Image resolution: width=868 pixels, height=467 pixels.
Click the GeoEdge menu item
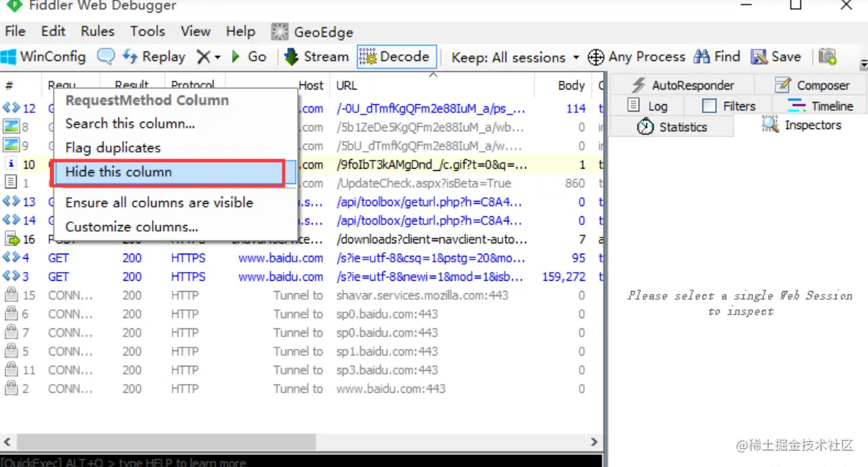click(x=313, y=32)
